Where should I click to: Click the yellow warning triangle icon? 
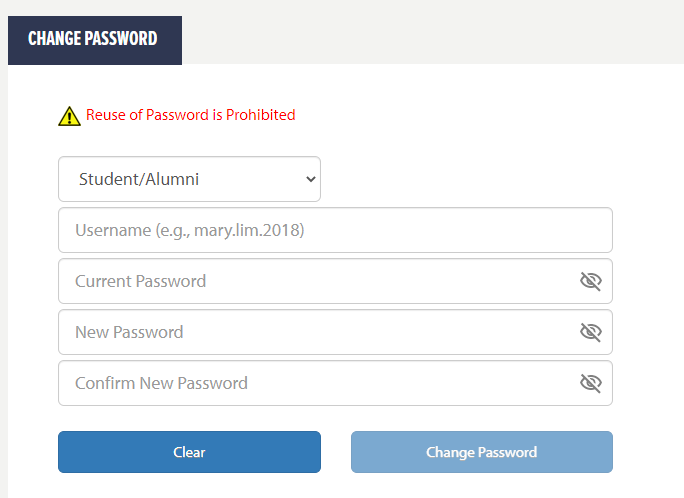(x=69, y=116)
